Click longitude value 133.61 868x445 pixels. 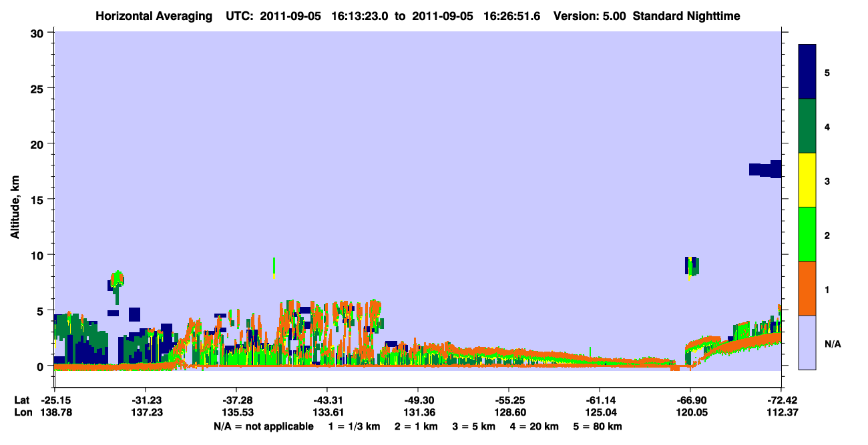[x=327, y=412]
